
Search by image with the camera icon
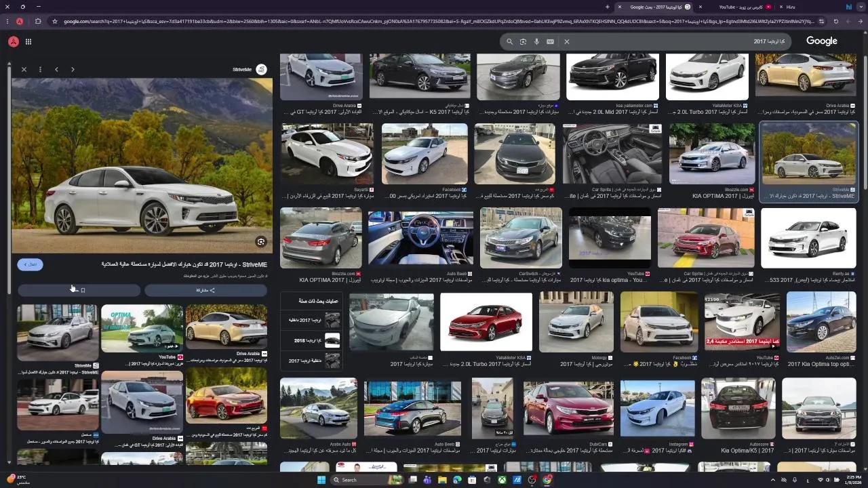pyautogui.click(x=523, y=41)
